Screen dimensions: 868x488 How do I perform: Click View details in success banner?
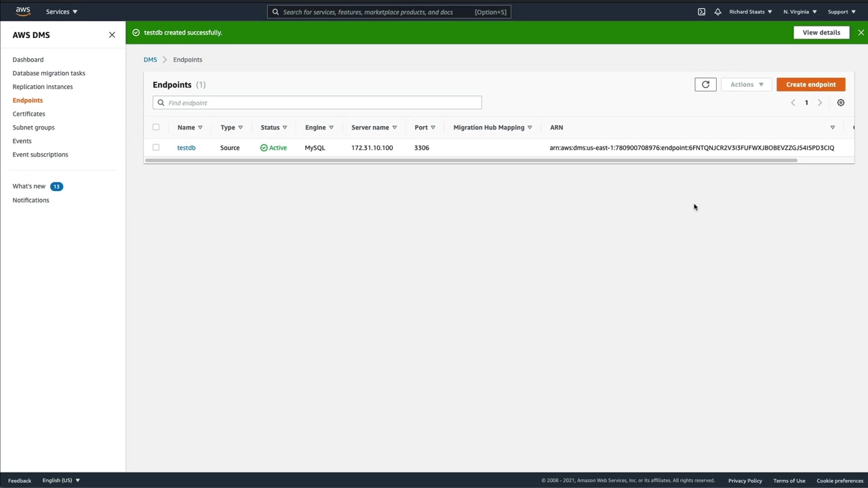pos(821,33)
